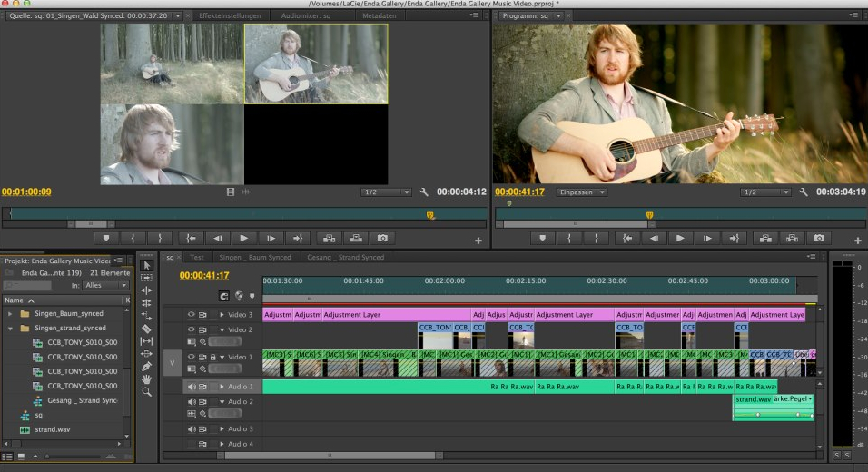Enable the timeline Snap magnet icon
868x472 pixels.
click(224, 296)
